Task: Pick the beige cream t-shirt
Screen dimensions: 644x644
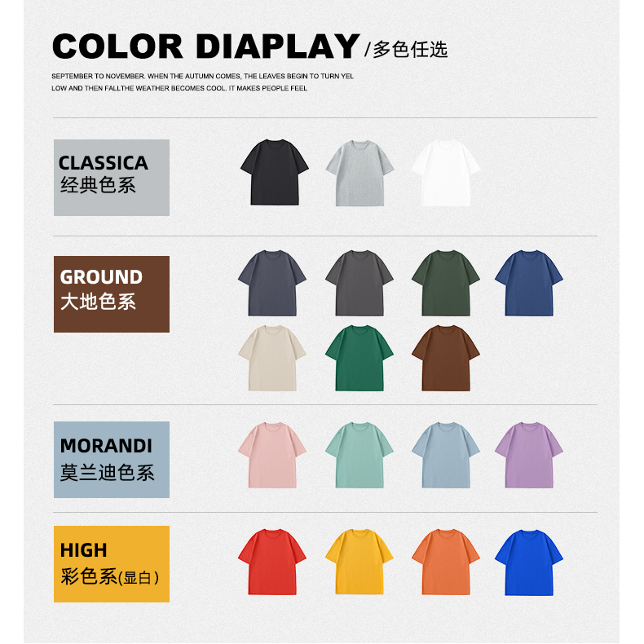Action: click(x=272, y=358)
